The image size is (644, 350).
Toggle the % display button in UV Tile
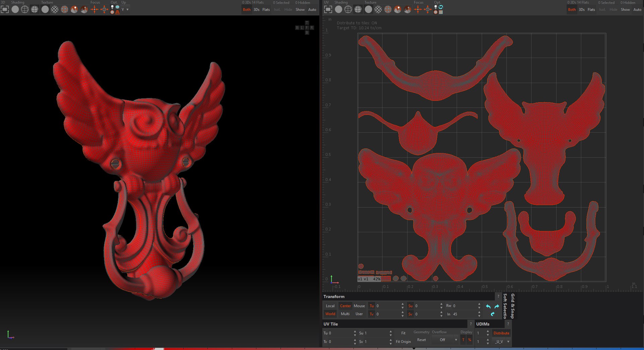(470, 340)
